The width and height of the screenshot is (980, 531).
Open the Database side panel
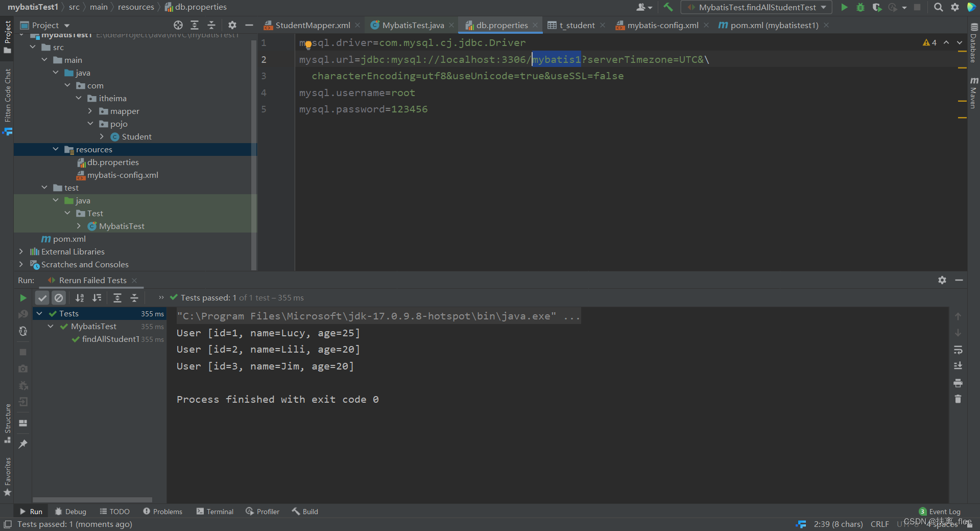(974, 43)
